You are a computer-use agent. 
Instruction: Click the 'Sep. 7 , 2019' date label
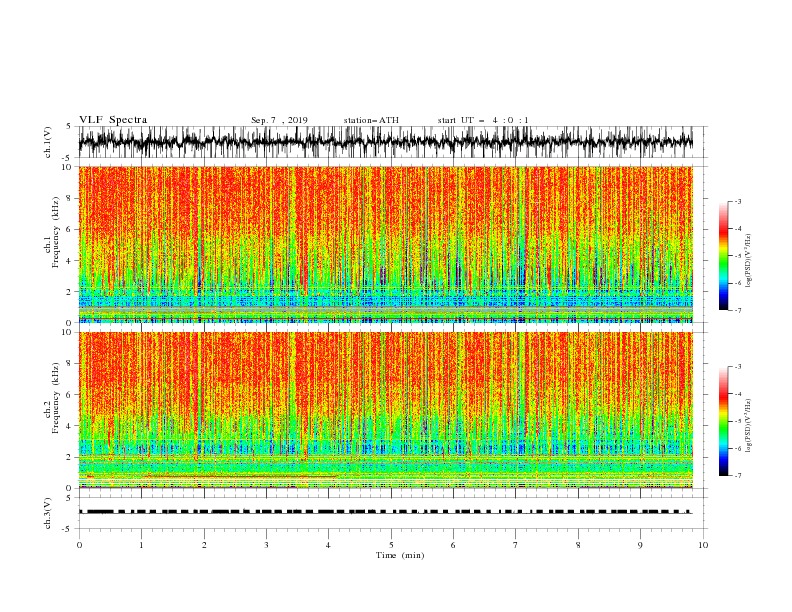pyautogui.click(x=279, y=120)
